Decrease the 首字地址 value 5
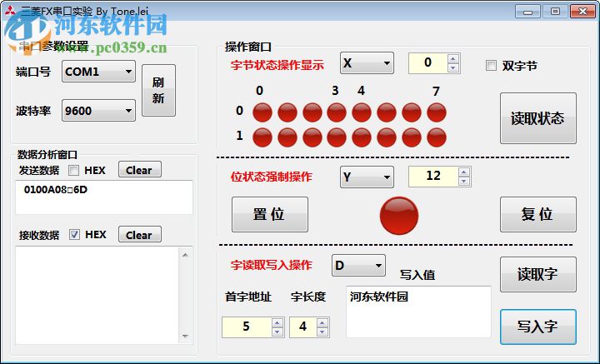The width and height of the screenshot is (600, 364). tap(277, 332)
